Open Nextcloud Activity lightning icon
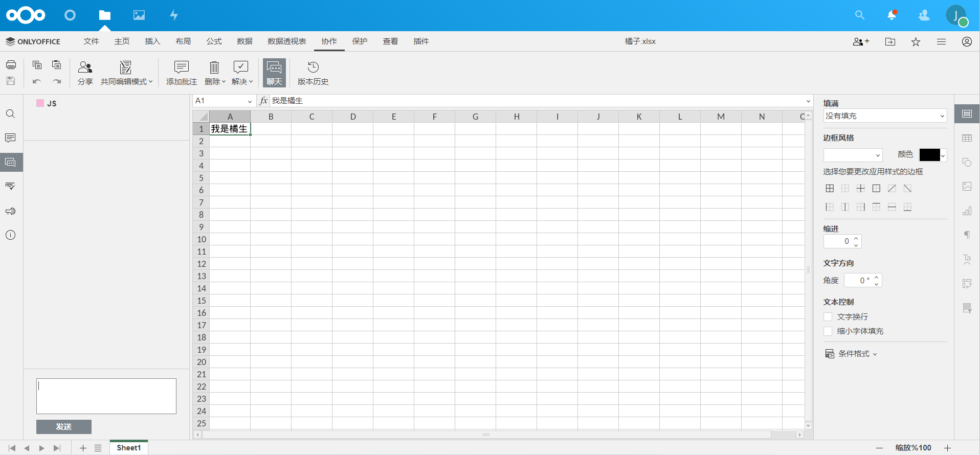Viewport: 980px width, 455px height. point(174,15)
